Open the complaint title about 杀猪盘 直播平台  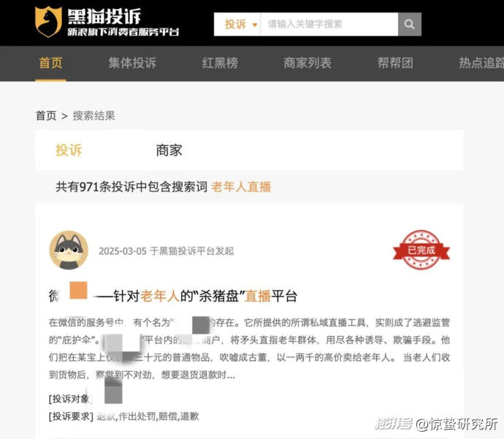(173, 296)
